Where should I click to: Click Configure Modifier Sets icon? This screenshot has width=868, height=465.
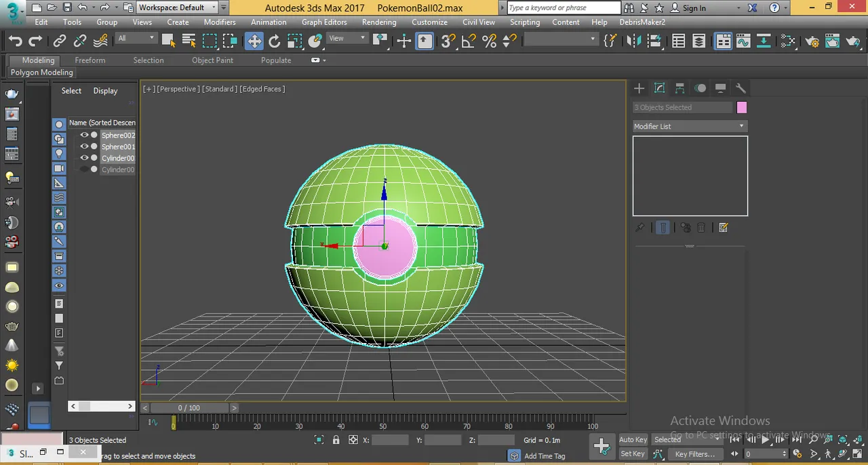[x=723, y=228]
